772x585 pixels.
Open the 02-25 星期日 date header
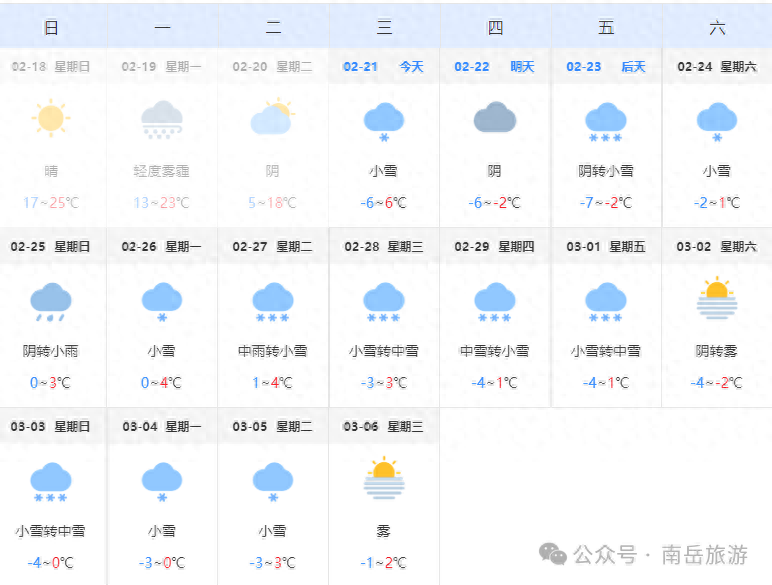tap(51, 246)
